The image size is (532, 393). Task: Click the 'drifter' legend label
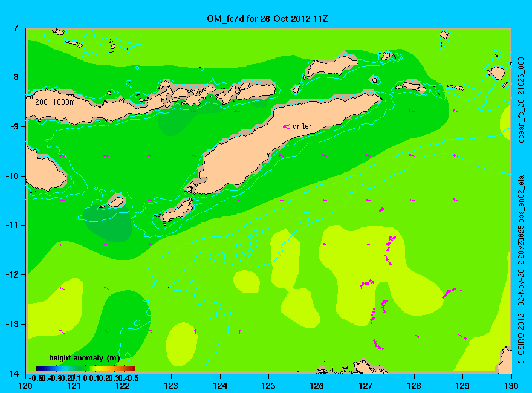click(x=302, y=126)
